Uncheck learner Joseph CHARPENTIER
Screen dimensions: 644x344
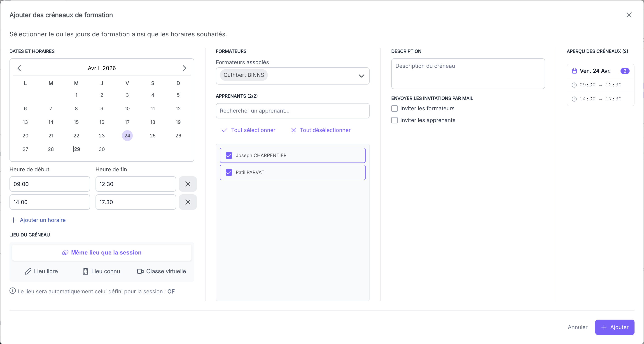229,155
